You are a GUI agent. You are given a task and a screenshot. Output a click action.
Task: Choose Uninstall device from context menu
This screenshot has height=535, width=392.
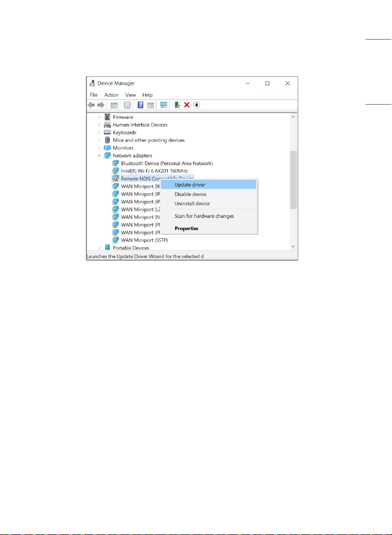pyautogui.click(x=208, y=204)
